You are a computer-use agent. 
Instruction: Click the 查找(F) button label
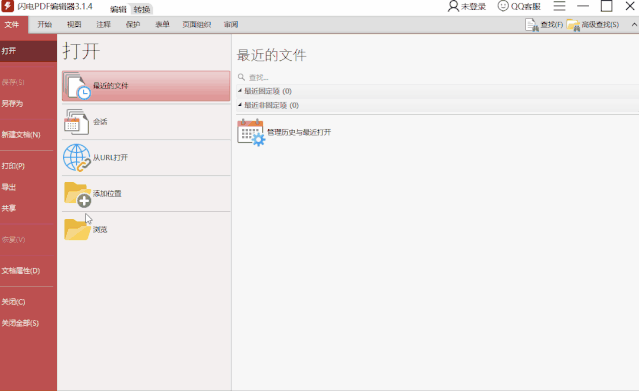[551, 25]
